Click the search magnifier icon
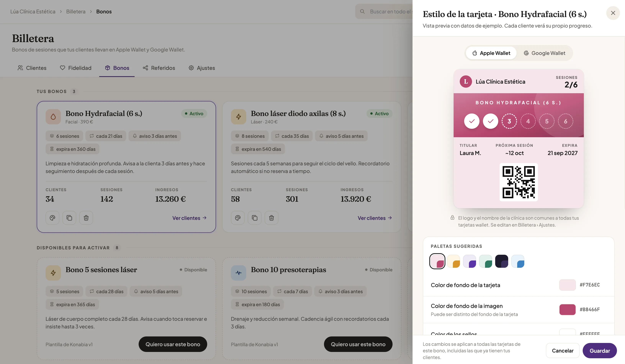625x364 pixels. (362, 11)
